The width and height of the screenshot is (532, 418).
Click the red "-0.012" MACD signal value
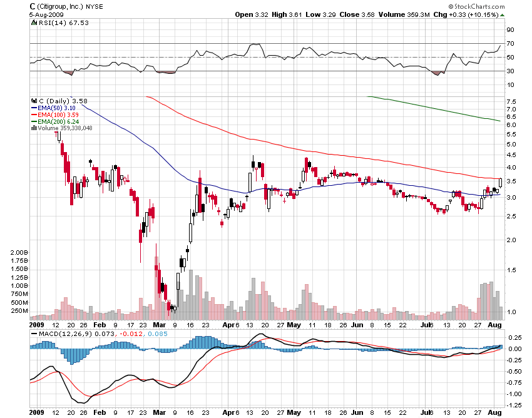pyautogui.click(x=131, y=334)
